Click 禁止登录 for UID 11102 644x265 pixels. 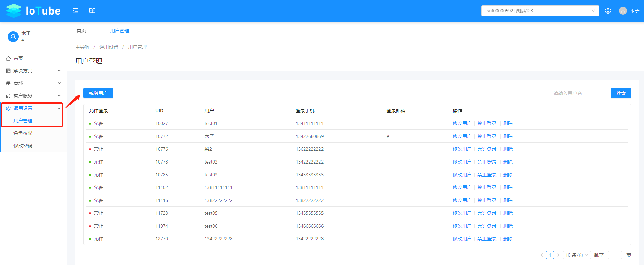click(487, 187)
